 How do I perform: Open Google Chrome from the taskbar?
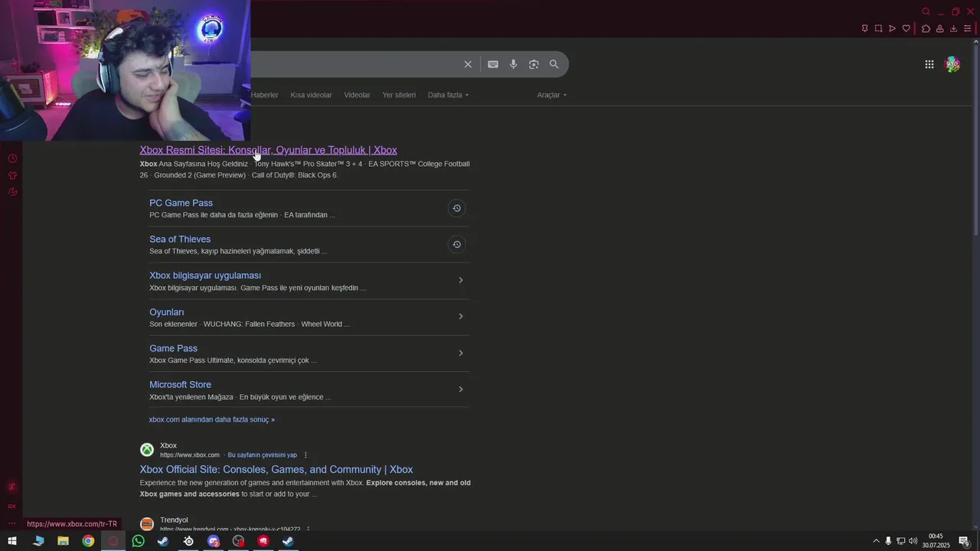coord(88,541)
